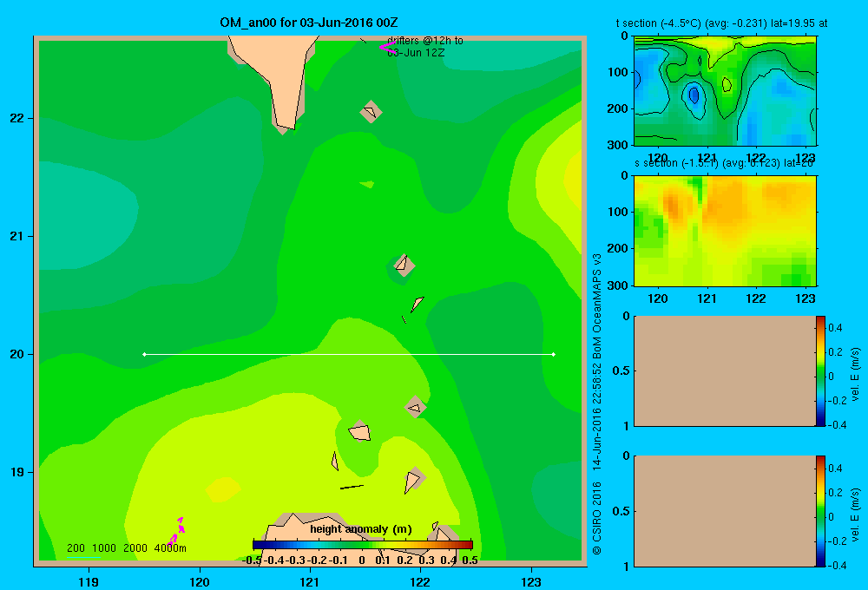Click the lower 'vel. E (m/s)' color bar
This screenshot has width=868, height=590.
820,511
